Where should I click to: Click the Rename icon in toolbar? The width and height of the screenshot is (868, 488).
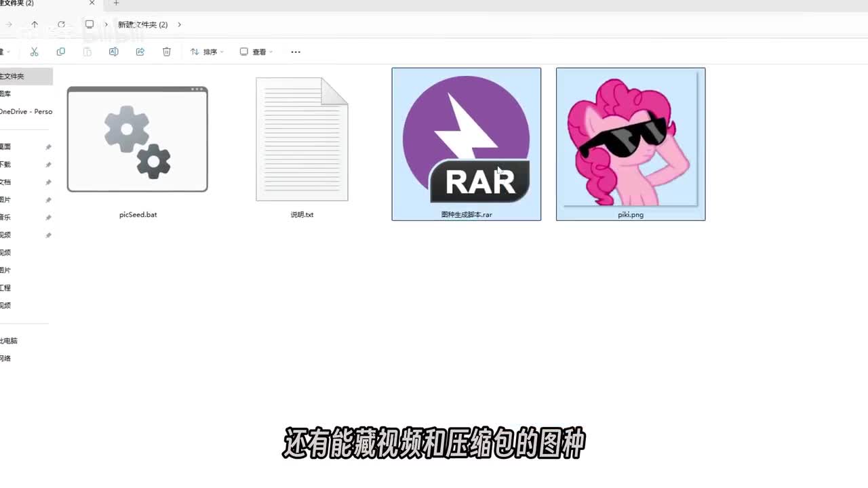(114, 52)
